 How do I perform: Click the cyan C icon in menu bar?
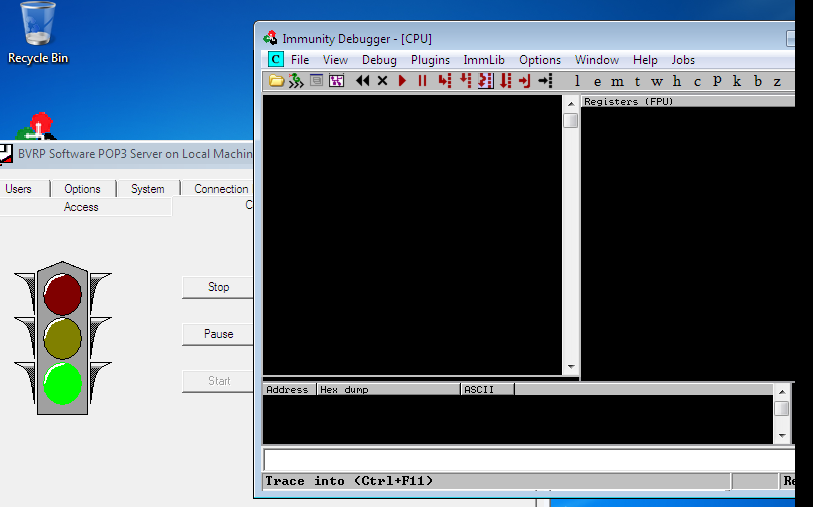click(276, 60)
